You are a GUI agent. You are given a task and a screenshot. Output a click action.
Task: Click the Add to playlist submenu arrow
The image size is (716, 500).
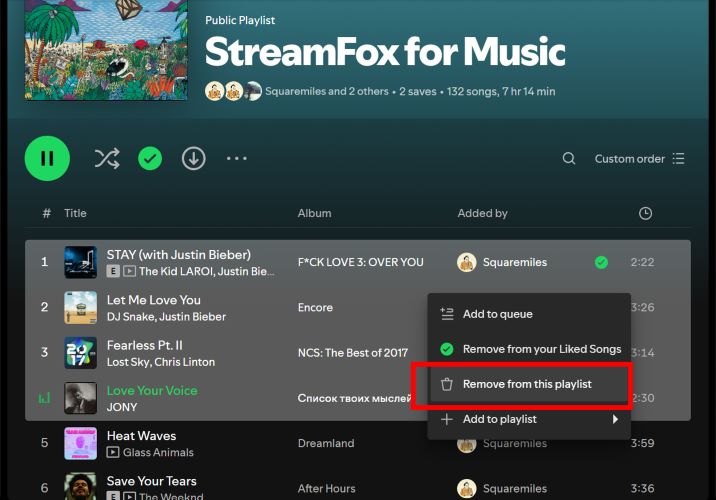[x=615, y=419]
